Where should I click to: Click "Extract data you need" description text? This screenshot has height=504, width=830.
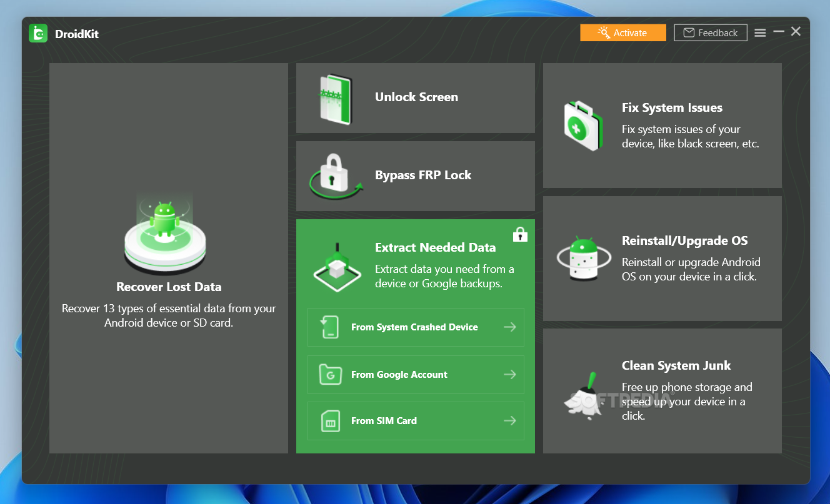[444, 277]
